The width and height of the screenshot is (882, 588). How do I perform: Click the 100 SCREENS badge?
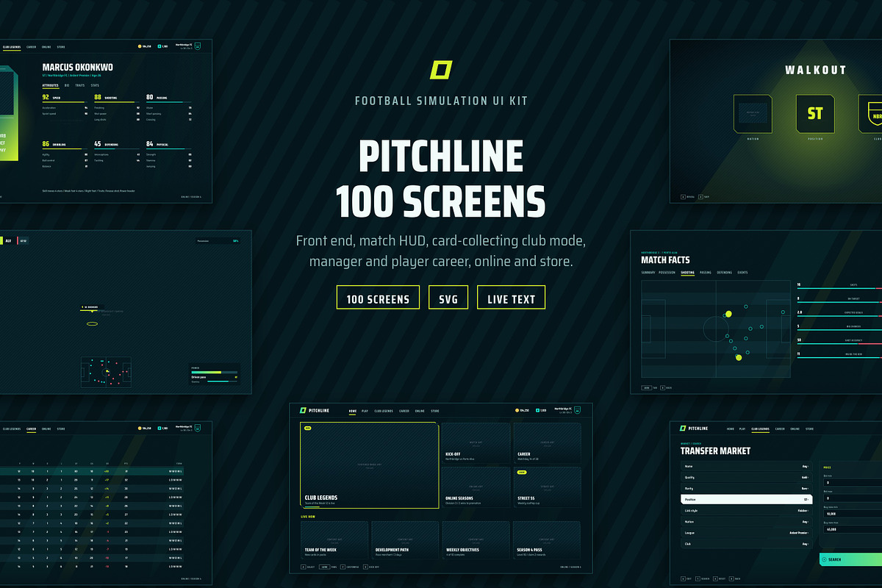click(x=378, y=297)
